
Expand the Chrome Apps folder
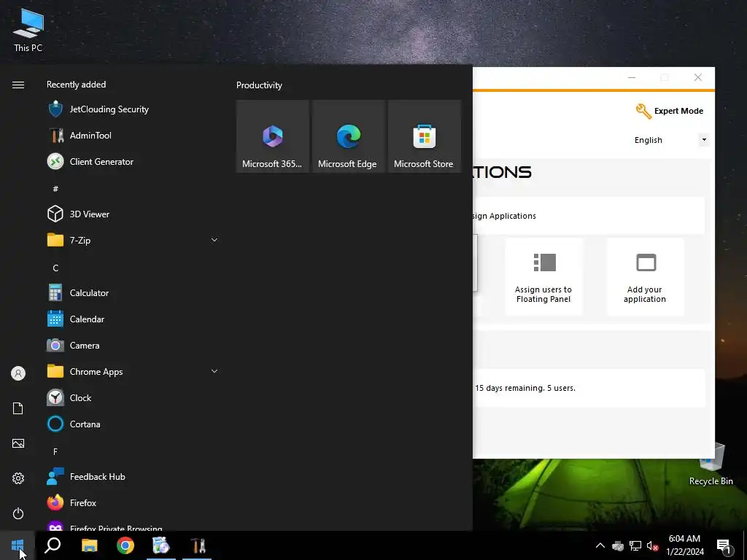(133, 371)
